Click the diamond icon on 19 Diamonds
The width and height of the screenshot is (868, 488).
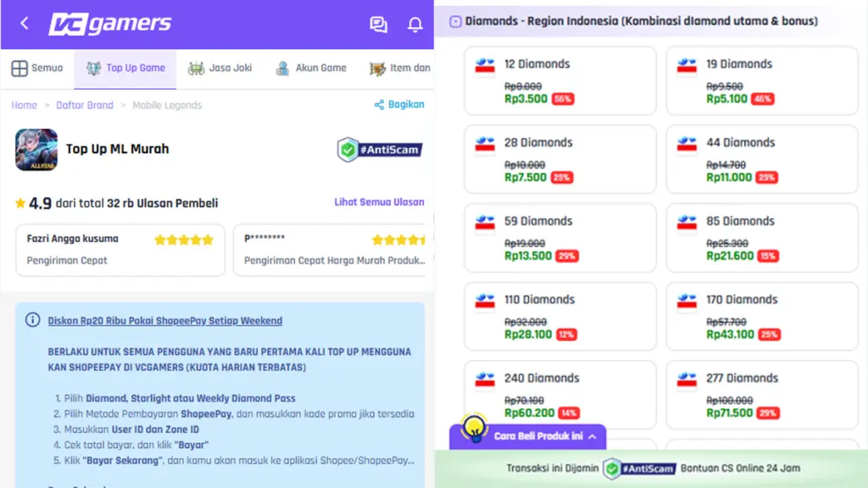pyautogui.click(x=687, y=65)
